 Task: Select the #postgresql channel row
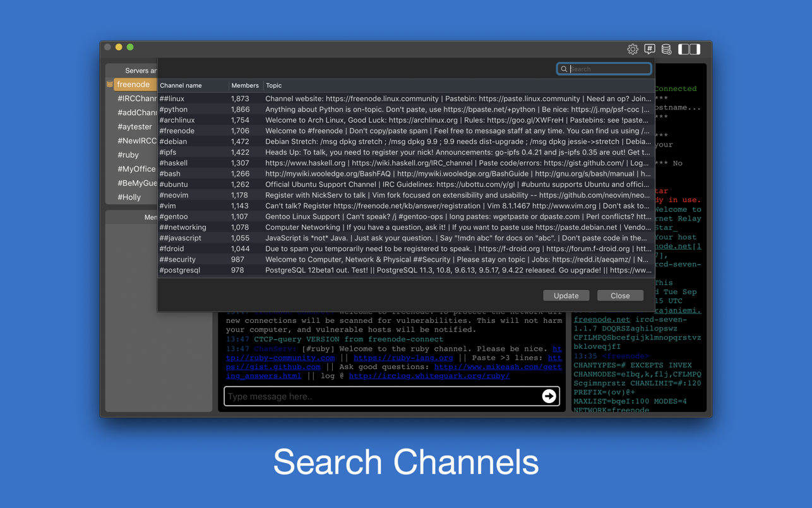pos(405,270)
